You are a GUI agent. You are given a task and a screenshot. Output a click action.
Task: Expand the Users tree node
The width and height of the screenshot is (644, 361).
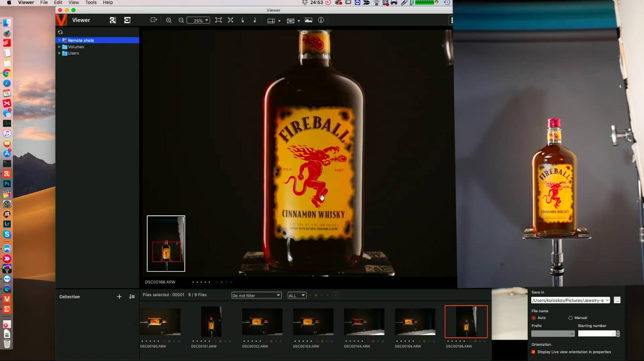[59, 53]
